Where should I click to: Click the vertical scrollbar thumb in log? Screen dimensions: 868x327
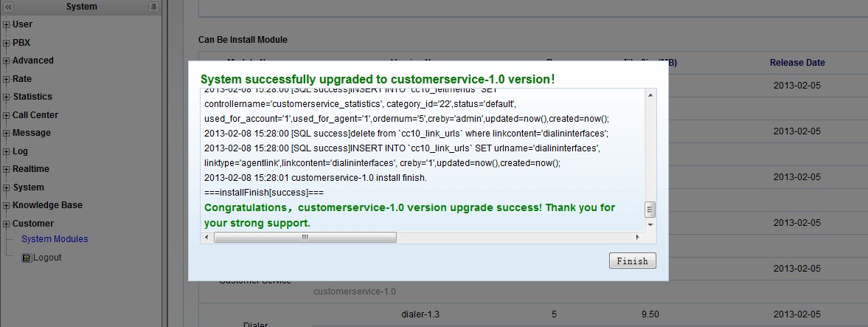point(650,209)
